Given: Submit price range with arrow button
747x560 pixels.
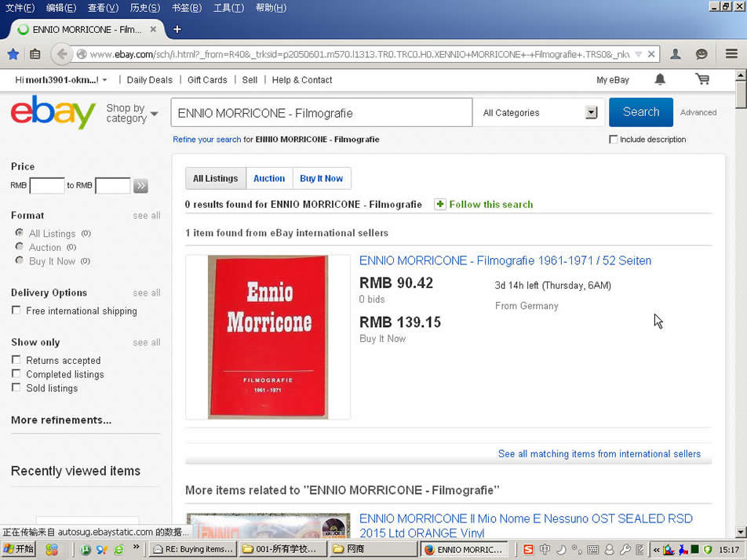Looking at the screenshot, I should pos(140,186).
